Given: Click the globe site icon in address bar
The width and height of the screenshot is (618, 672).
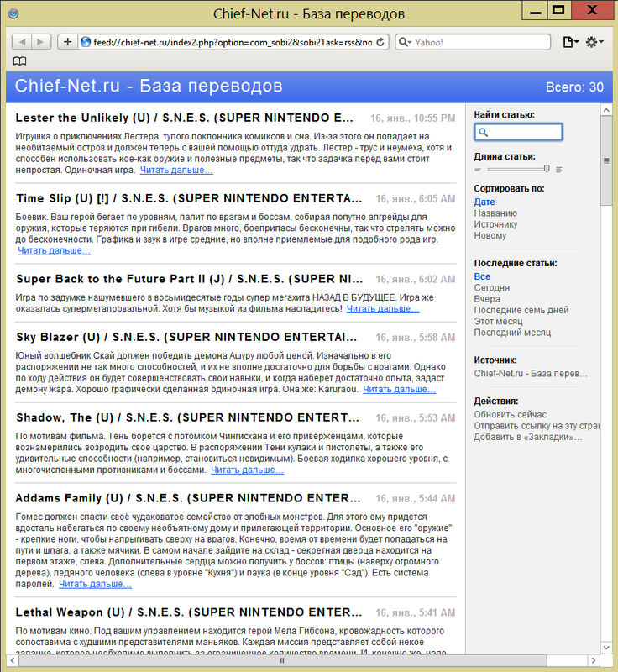Looking at the screenshot, I should (86, 42).
